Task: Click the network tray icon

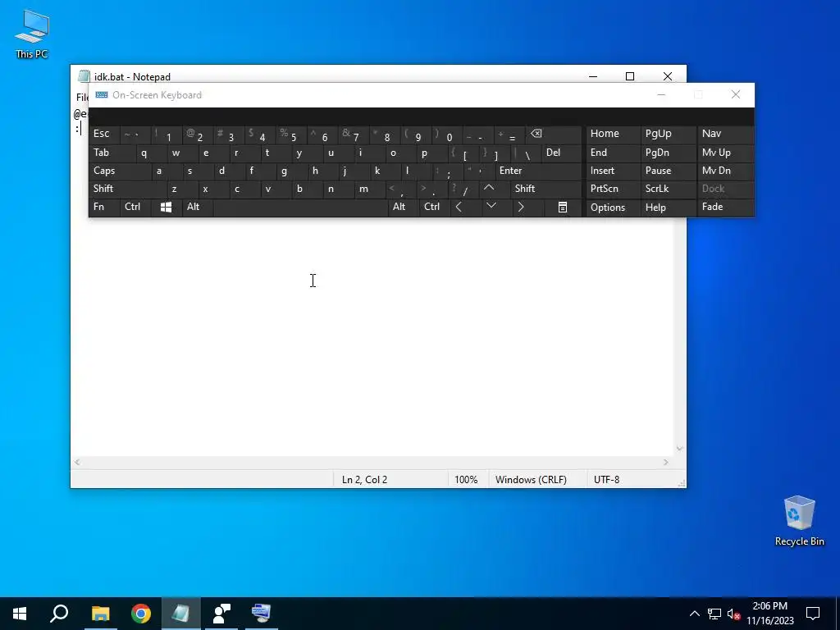Action: click(714, 614)
